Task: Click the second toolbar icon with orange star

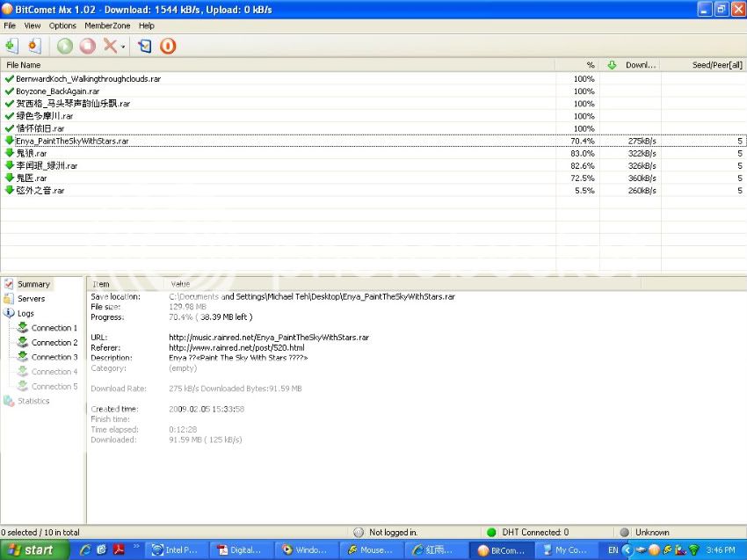Action: 33,46
